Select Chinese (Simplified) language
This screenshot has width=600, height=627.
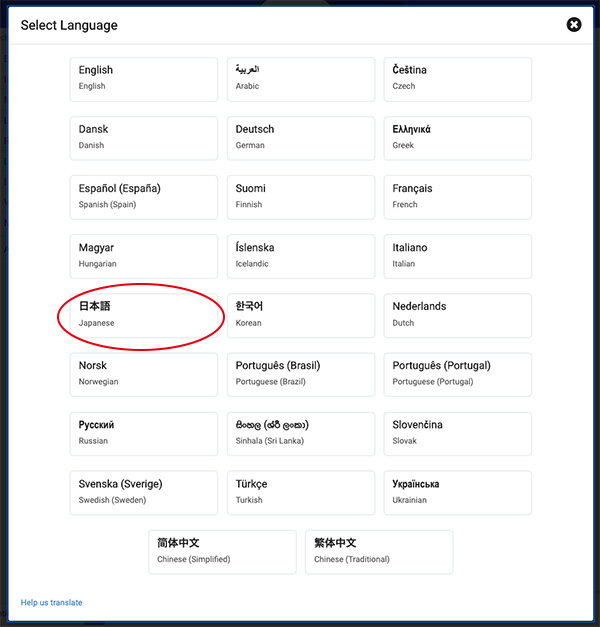(x=222, y=551)
